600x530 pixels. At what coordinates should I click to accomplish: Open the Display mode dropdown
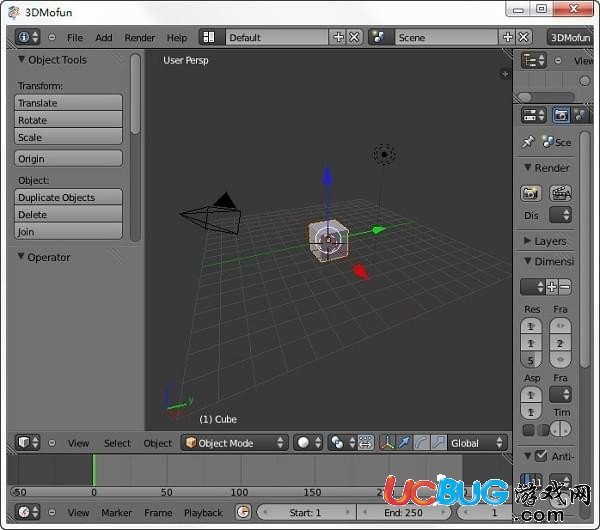point(561,215)
